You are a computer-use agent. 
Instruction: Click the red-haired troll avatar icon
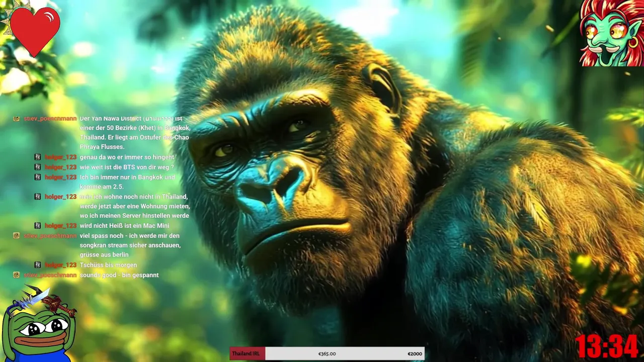(611, 33)
